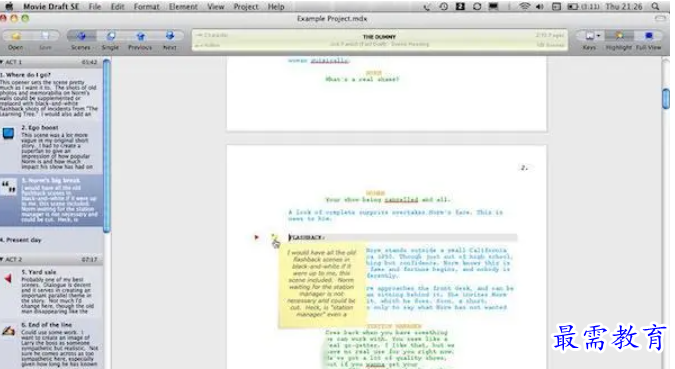Open the View menu
Screen dimensions: 675x369
coord(215,6)
